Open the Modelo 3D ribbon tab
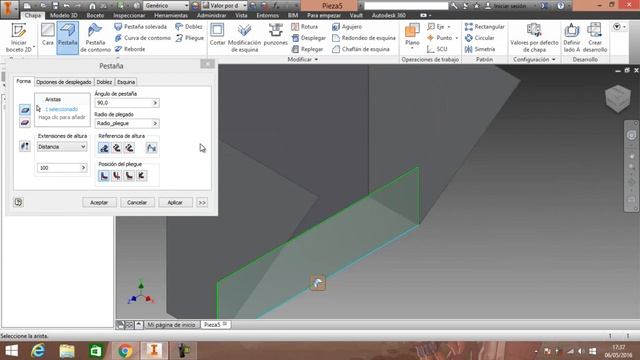Screen dimensions: 640x360 click(x=64, y=15)
